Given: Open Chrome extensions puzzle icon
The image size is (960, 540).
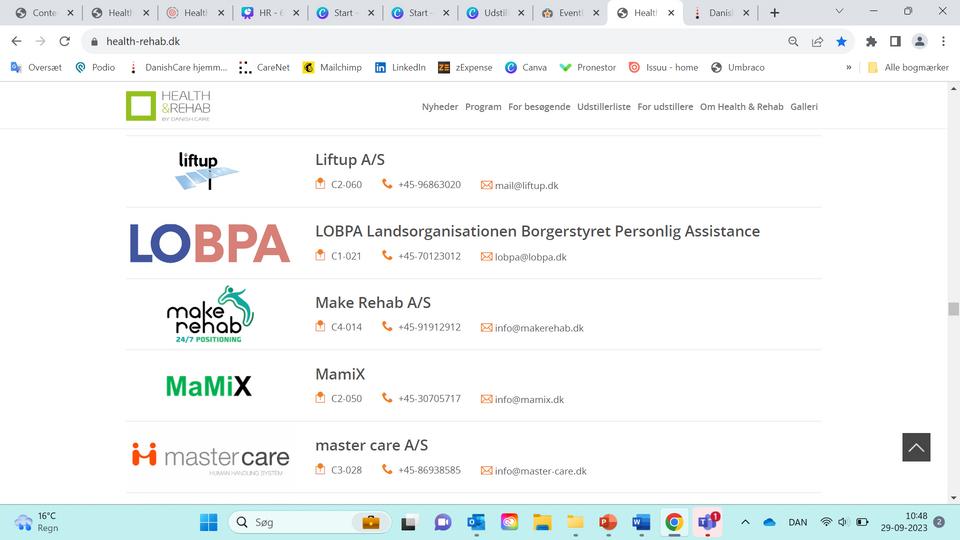Looking at the screenshot, I should (x=871, y=41).
